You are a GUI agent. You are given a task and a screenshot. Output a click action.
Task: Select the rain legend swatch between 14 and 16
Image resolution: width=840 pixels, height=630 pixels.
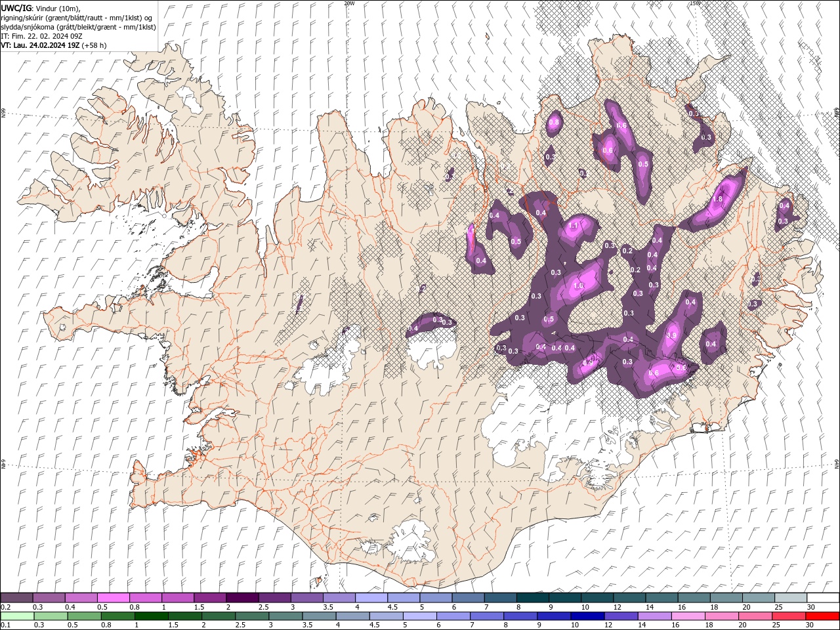click(x=654, y=616)
